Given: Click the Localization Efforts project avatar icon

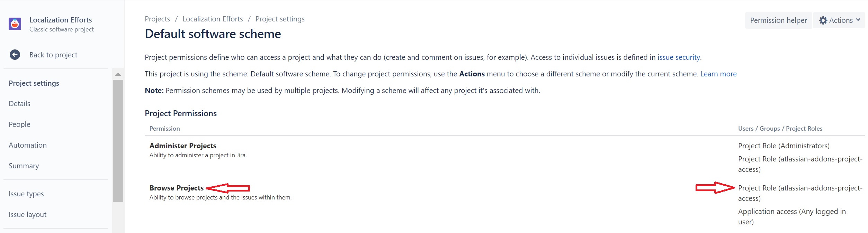Looking at the screenshot, I should click(15, 24).
